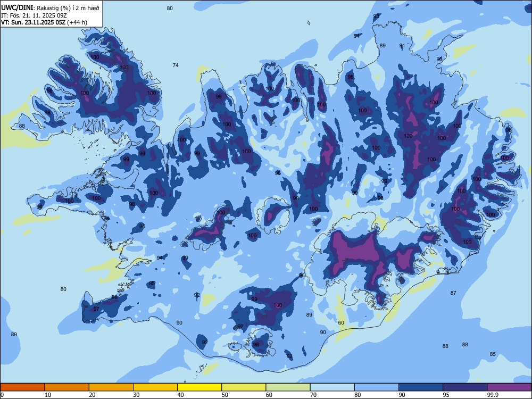Pick the amber 20–30 legend swatch

pos(111,387)
